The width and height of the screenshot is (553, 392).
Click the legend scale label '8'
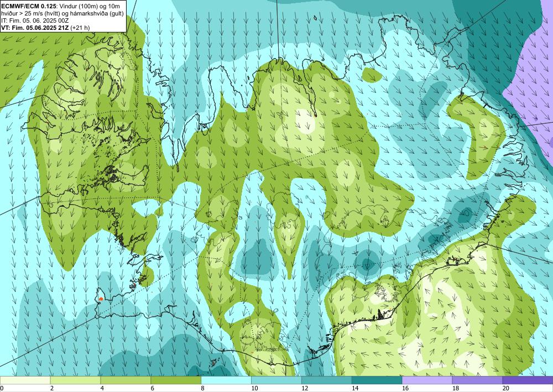[x=203, y=388]
